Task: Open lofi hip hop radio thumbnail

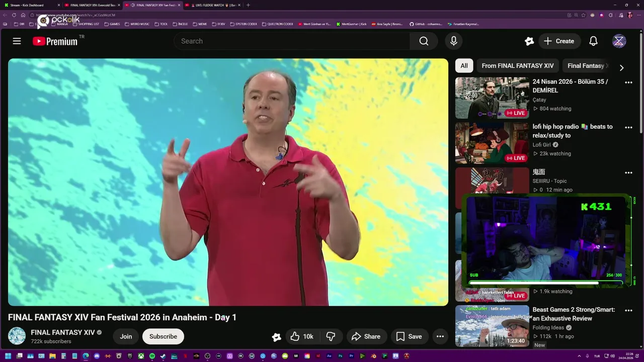Action: (x=492, y=143)
